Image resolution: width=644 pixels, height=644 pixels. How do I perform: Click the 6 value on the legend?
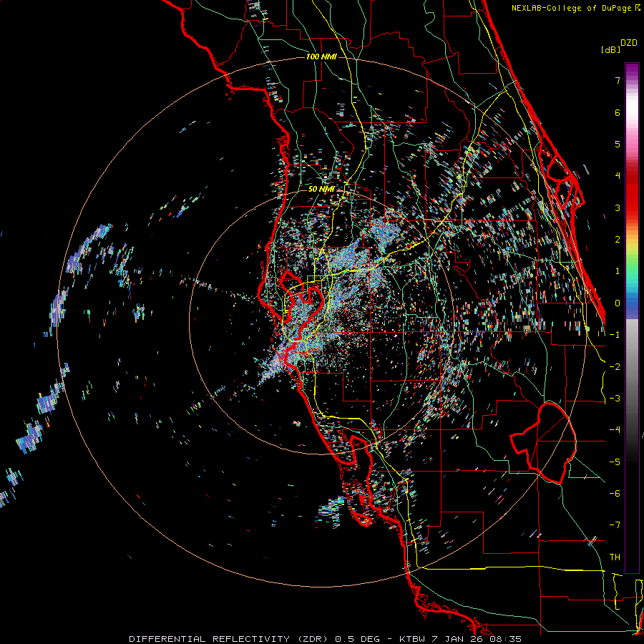point(618,112)
